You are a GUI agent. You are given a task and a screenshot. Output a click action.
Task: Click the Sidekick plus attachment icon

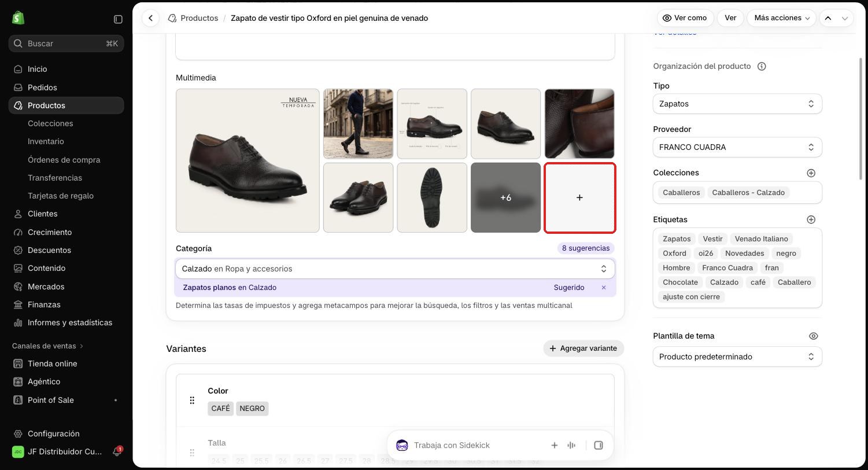point(554,445)
